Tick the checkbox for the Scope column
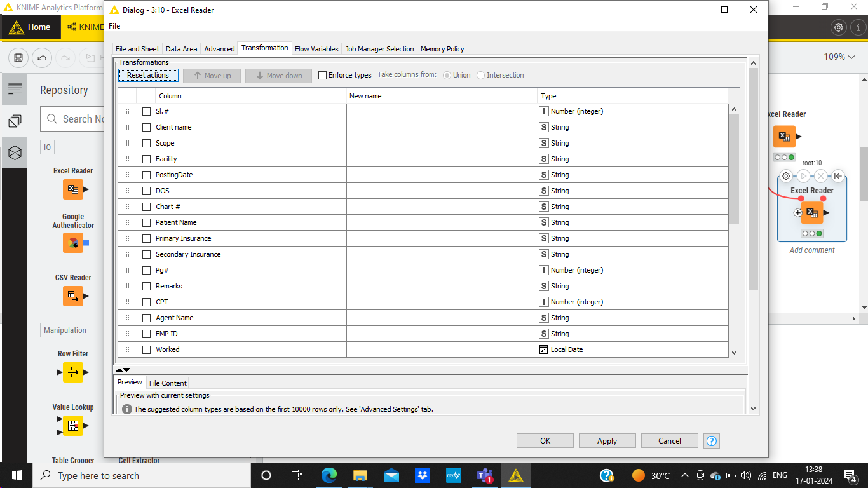 tap(146, 143)
